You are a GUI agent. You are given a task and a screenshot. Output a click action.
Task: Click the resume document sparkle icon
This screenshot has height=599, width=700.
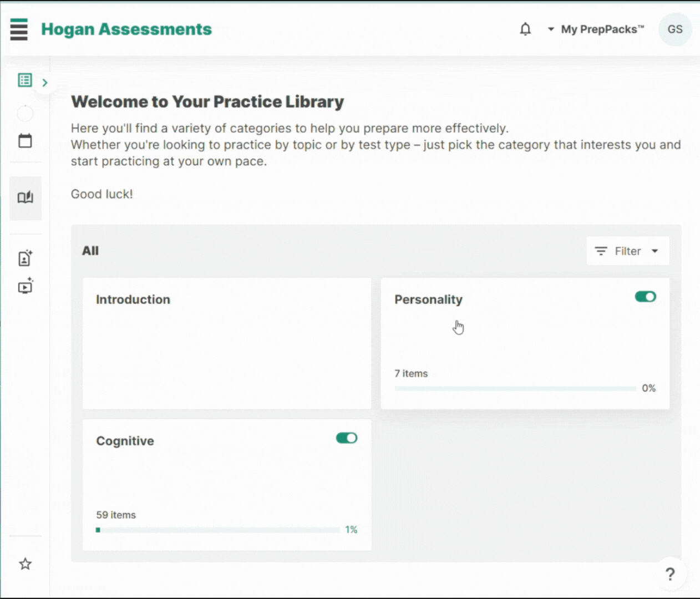point(25,258)
